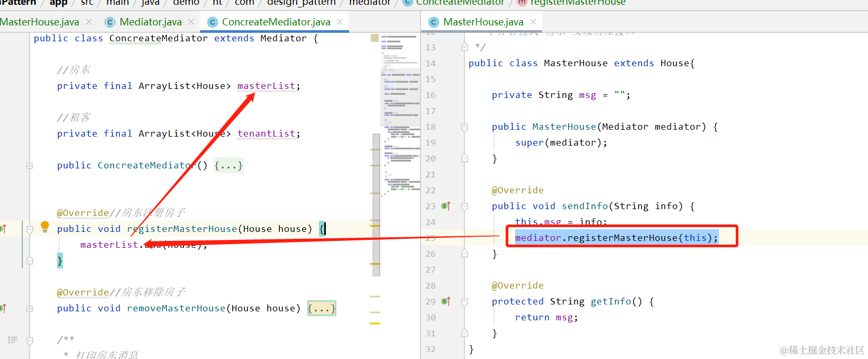Image resolution: width=868 pixels, height=359 pixels.
Task: Click the override gutter icon beside getInfo
Action: pyautogui.click(x=446, y=301)
